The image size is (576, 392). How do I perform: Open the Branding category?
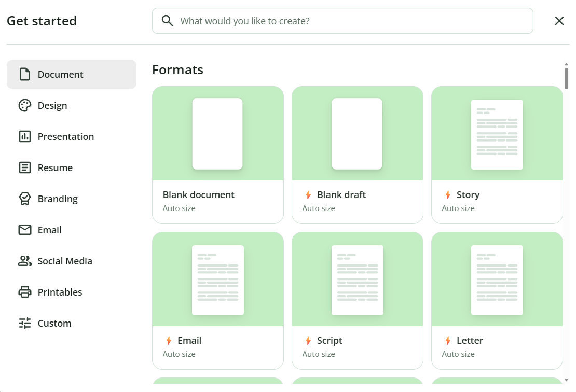(x=58, y=199)
